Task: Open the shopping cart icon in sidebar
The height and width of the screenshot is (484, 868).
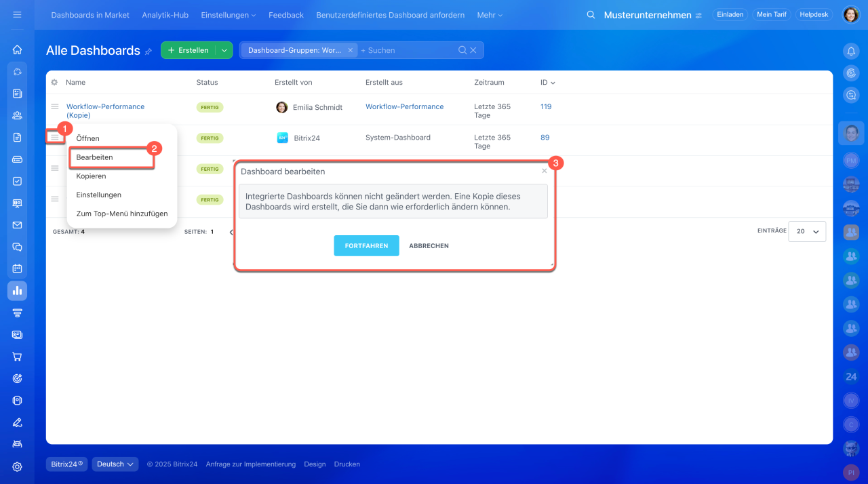Action: pos(17,357)
